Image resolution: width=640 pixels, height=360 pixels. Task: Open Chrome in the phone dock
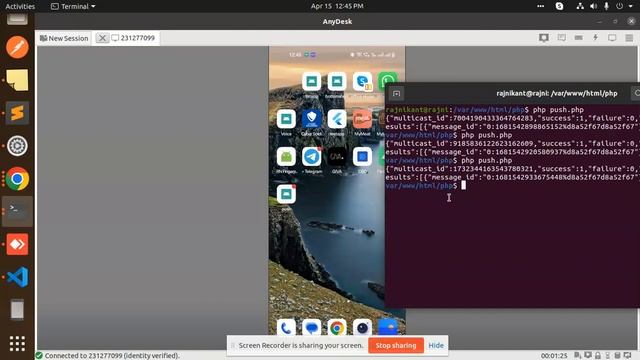coord(337,328)
